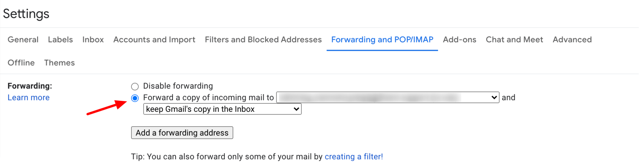This screenshot has height=168, width=644.
Task: Select the Disable forwarding radio button
Action: pyautogui.click(x=135, y=86)
